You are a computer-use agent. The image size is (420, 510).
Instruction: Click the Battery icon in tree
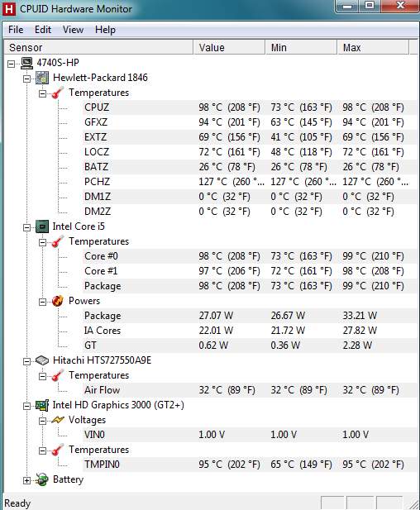click(x=42, y=479)
